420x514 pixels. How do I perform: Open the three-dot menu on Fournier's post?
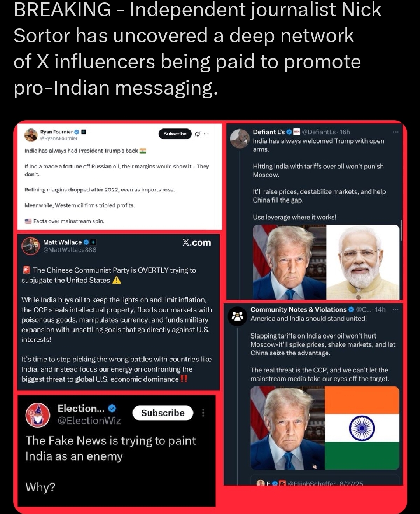point(206,134)
